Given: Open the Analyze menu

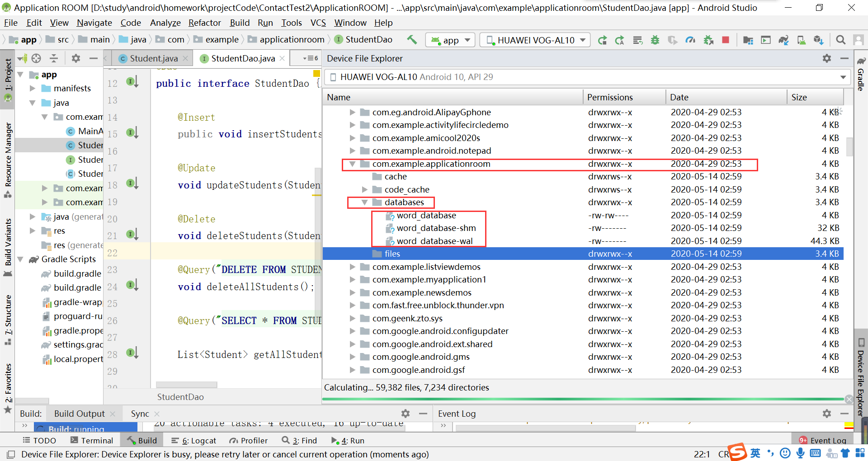Looking at the screenshot, I should (165, 23).
